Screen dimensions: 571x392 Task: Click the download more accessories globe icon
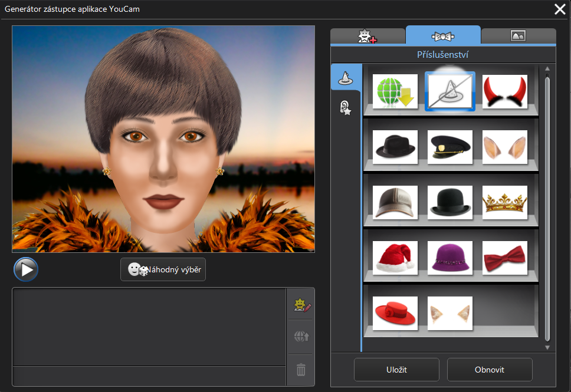[395, 92]
